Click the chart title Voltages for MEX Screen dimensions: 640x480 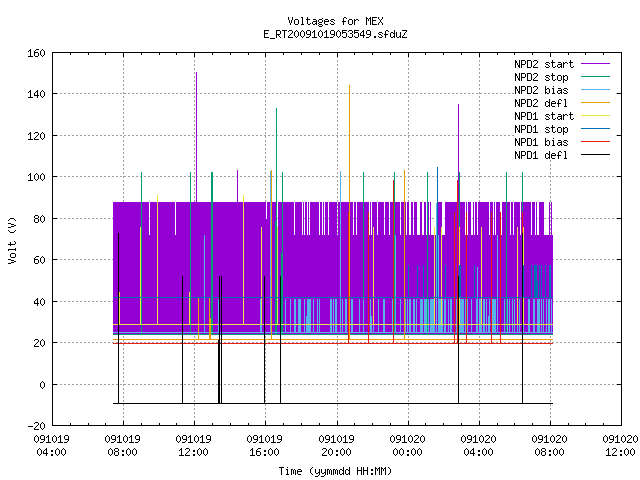[335, 21]
